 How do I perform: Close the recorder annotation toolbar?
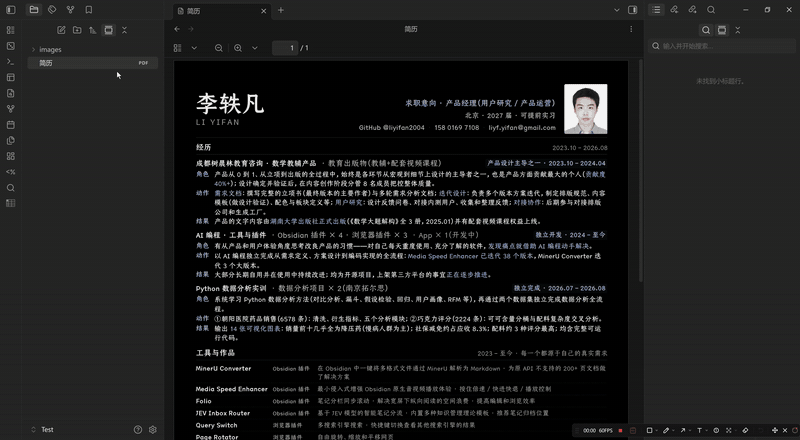785,430
